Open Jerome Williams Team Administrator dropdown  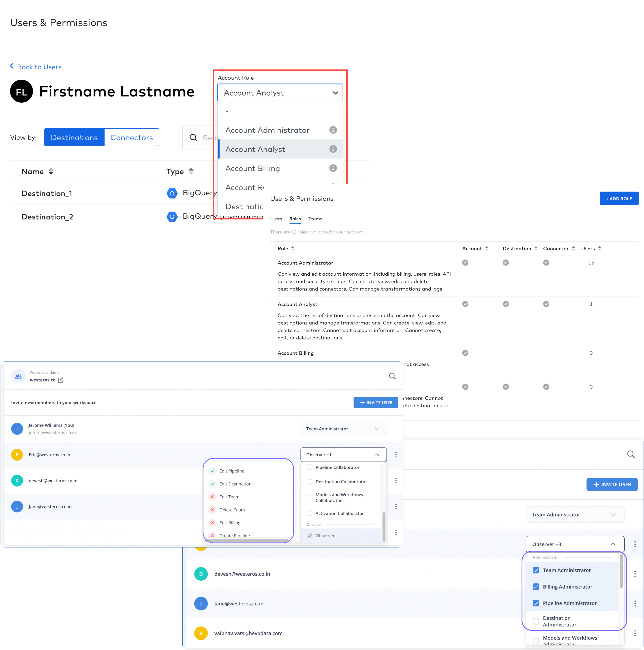pos(343,429)
